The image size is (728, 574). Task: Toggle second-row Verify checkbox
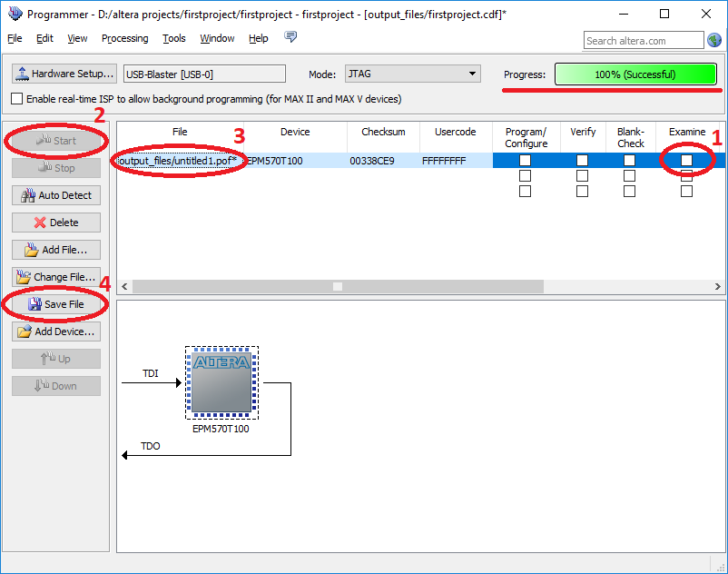[582, 175]
